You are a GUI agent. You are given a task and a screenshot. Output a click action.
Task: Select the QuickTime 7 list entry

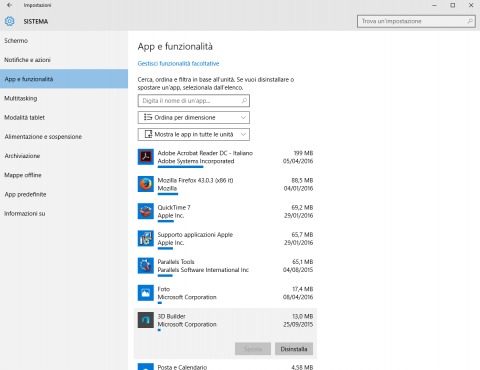[x=225, y=212]
